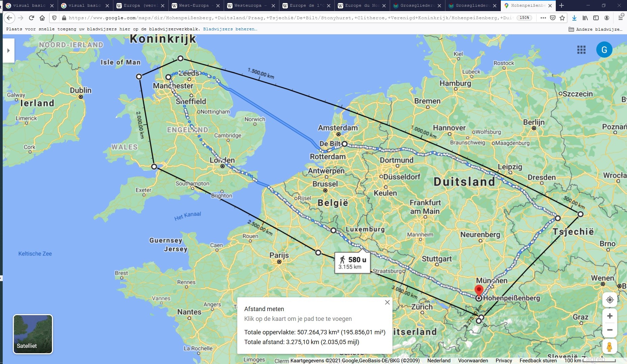Bookmark this page with the star icon
Viewport: 627px width, 364px height.
tap(562, 18)
